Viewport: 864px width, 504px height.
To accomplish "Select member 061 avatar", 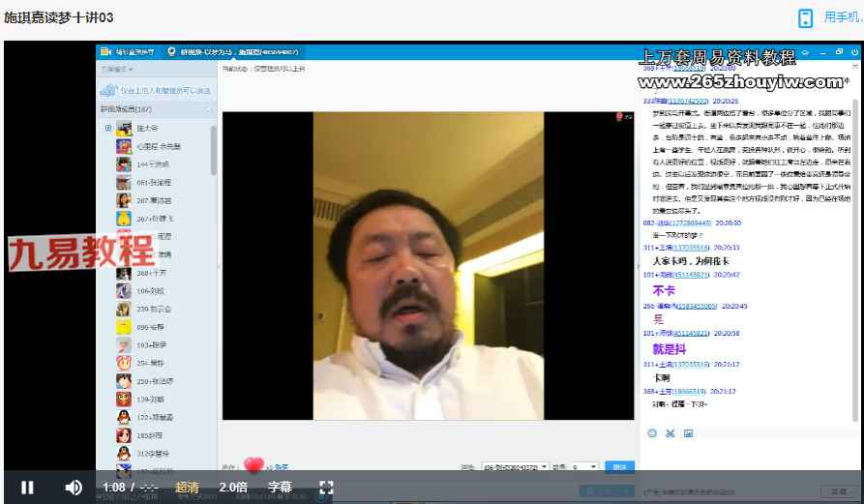I will coord(124,182).
